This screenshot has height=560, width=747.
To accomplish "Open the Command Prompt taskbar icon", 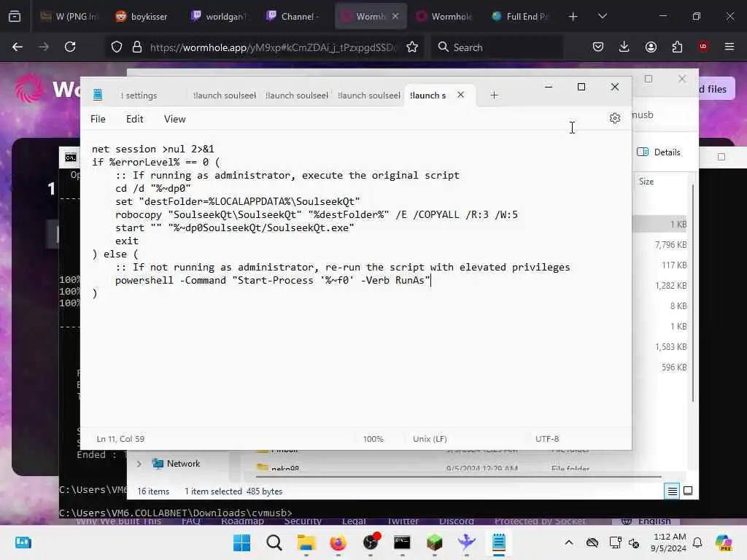I will [402, 542].
